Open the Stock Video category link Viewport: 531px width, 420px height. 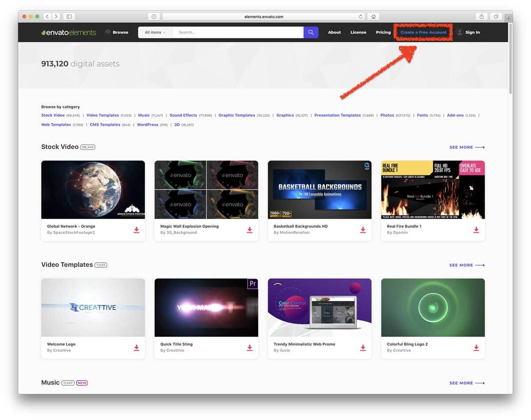click(x=53, y=115)
